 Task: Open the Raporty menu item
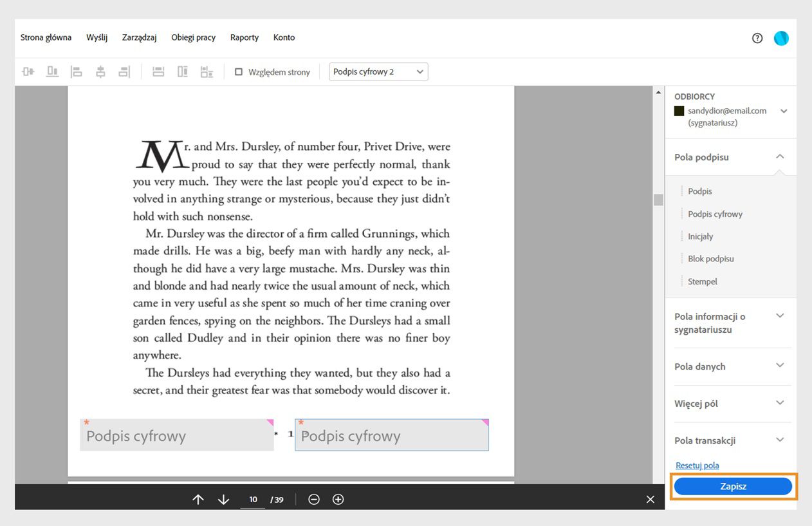[x=245, y=38]
